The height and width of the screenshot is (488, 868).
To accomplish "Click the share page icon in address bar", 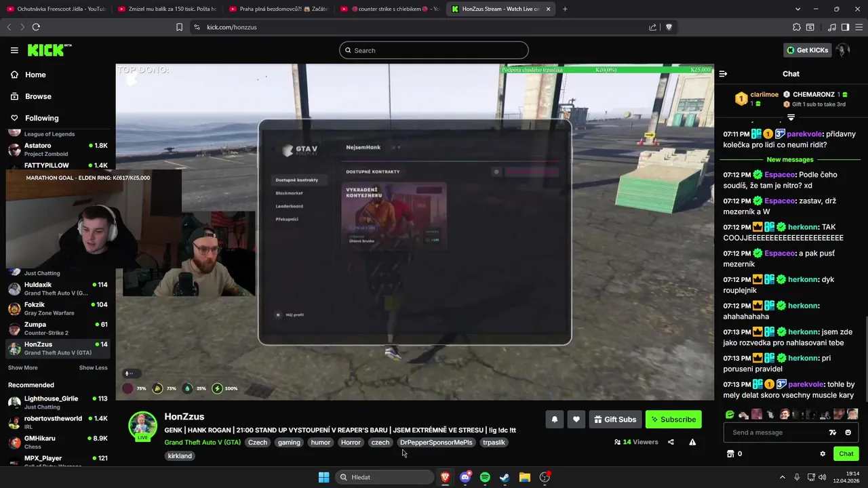I will [x=652, y=27].
